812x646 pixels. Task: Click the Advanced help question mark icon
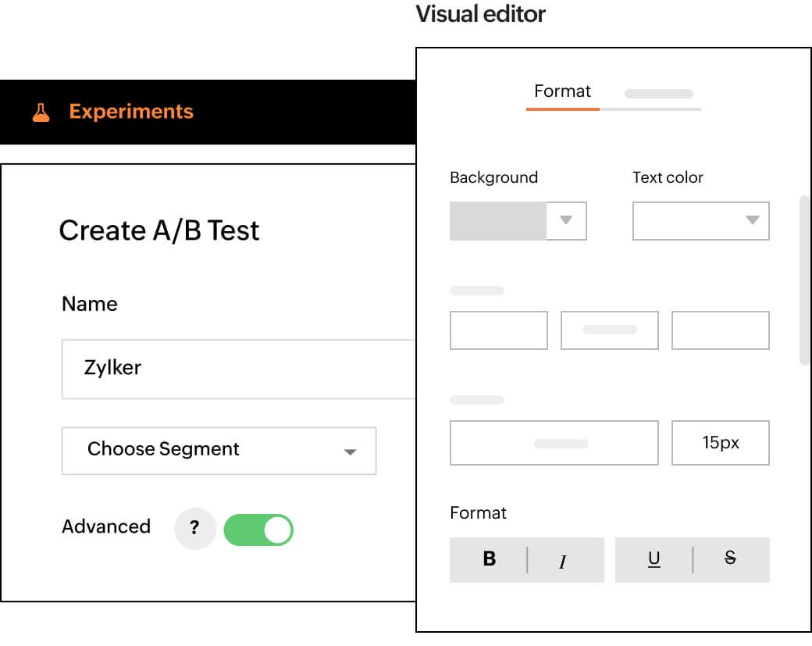194,529
